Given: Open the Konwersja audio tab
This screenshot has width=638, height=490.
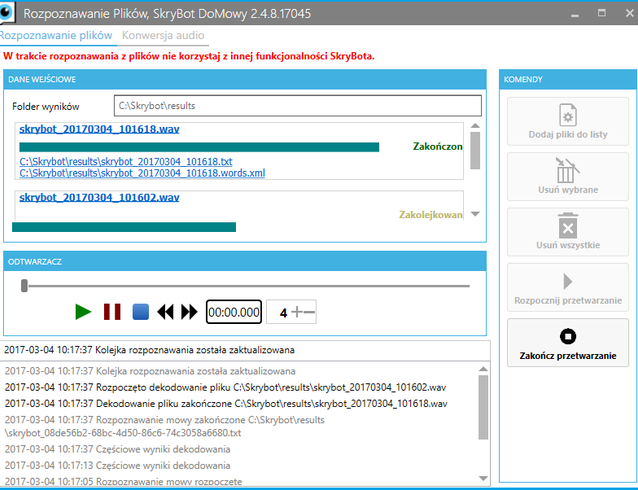Looking at the screenshot, I should (163, 35).
